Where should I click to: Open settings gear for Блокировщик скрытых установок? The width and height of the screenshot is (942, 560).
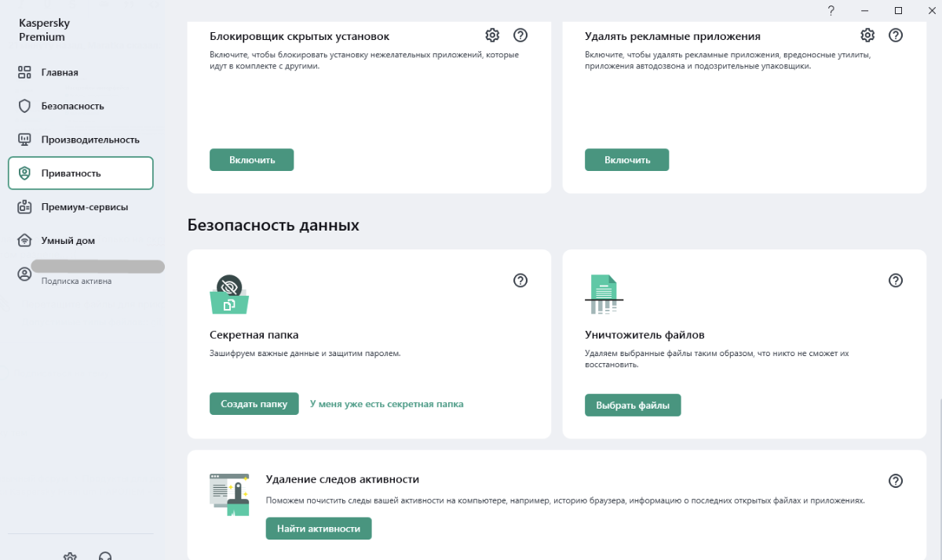point(492,35)
